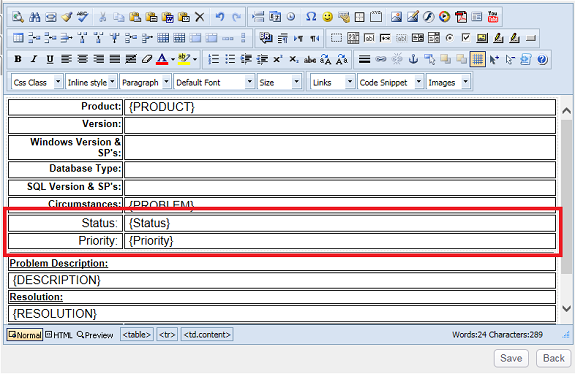This screenshot has height=374, width=575.
Task: Apply strikethrough abc formatting
Action: tap(310, 59)
